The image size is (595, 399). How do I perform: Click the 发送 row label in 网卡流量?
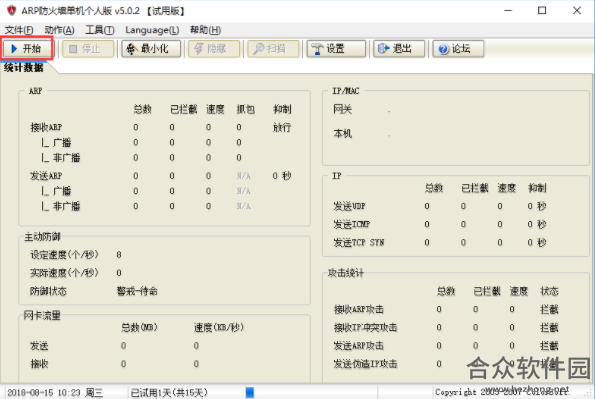pyautogui.click(x=39, y=346)
